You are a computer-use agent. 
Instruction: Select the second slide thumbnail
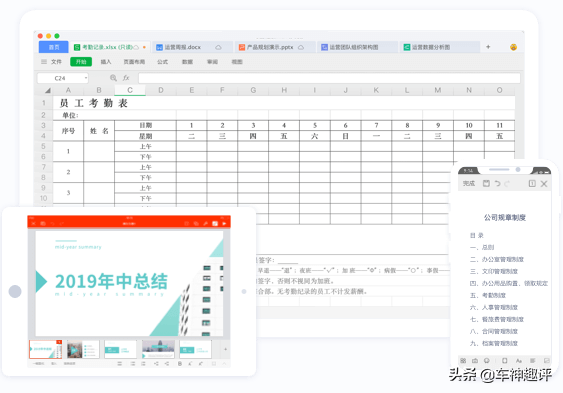[83, 349]
